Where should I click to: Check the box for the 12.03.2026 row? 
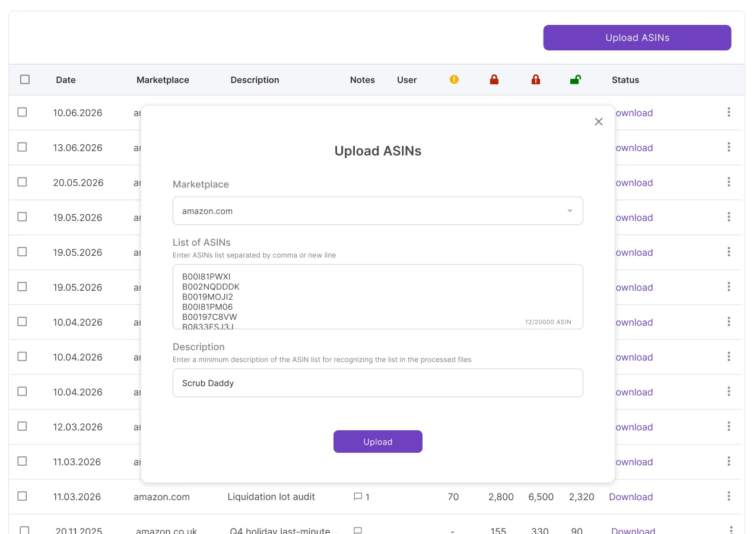tap(22, 426)
